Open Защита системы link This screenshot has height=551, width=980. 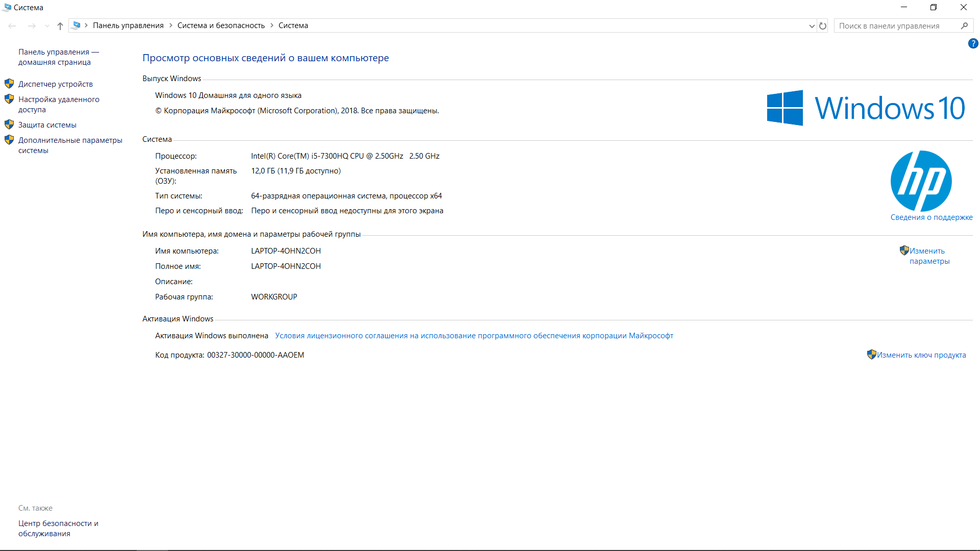pos(47,125)
